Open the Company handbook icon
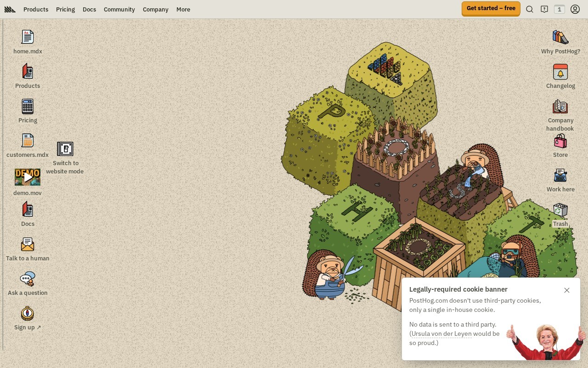This screenshot has width=588, height=368. 560,106
